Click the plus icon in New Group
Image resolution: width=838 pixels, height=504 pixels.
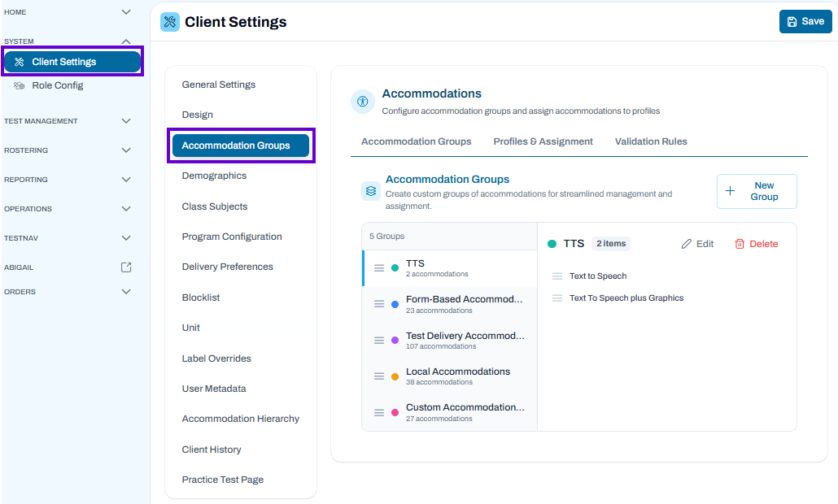click(730, 190)
